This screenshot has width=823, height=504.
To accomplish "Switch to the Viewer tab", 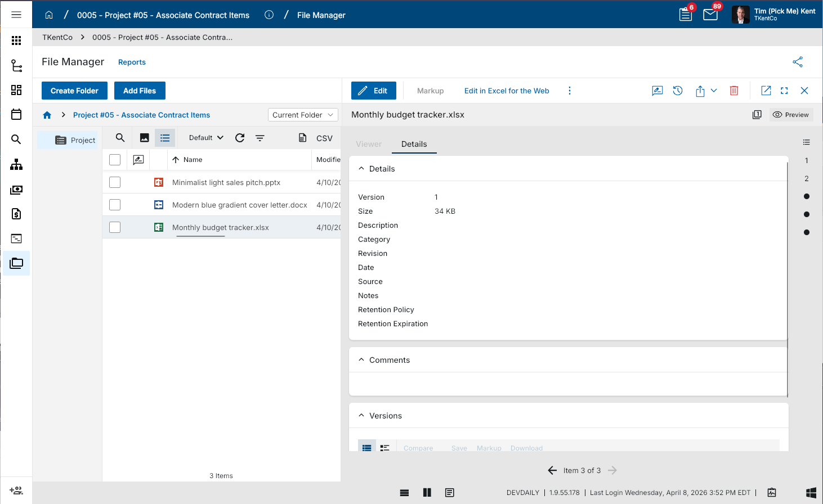I will tap(369, 144).
